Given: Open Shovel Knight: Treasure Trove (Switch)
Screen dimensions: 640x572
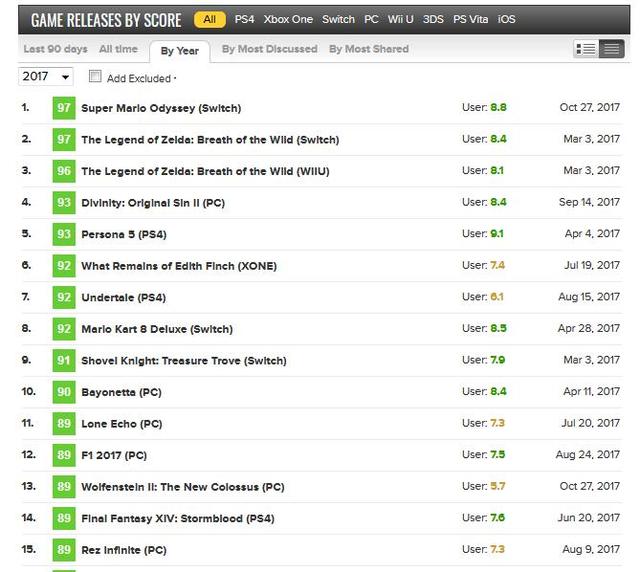Looking at the screenshot, I should pyautogui.click(x=184, y=361).
